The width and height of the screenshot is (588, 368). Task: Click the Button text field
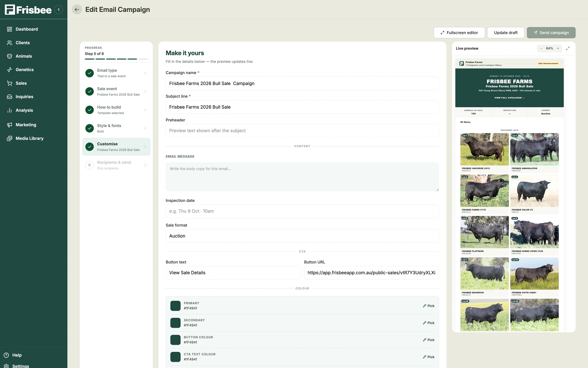[233, 273]
